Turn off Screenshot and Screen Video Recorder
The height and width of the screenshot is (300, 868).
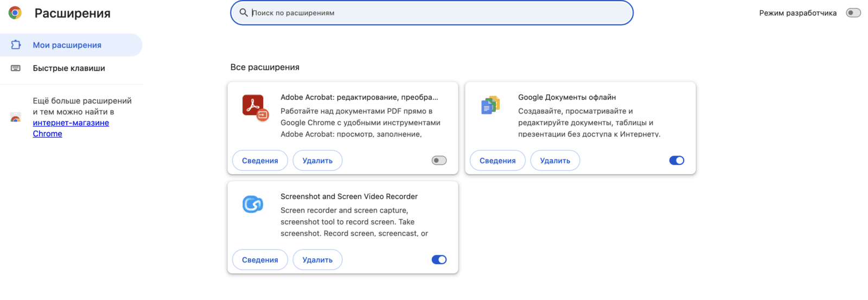coord(439,260)
